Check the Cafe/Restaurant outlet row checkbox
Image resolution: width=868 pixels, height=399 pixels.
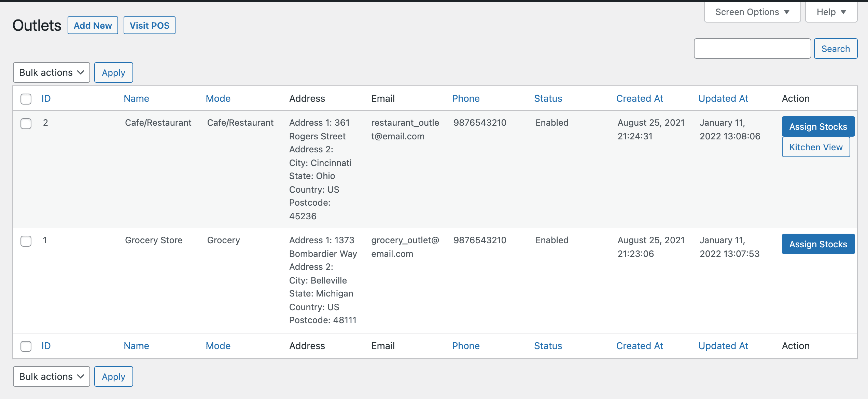tap(26, 123)
